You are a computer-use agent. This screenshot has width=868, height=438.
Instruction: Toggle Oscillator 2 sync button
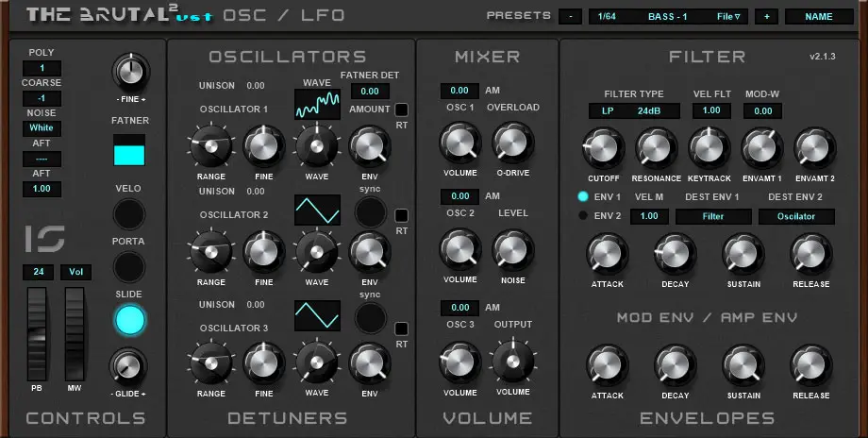(x=370, y=211)
